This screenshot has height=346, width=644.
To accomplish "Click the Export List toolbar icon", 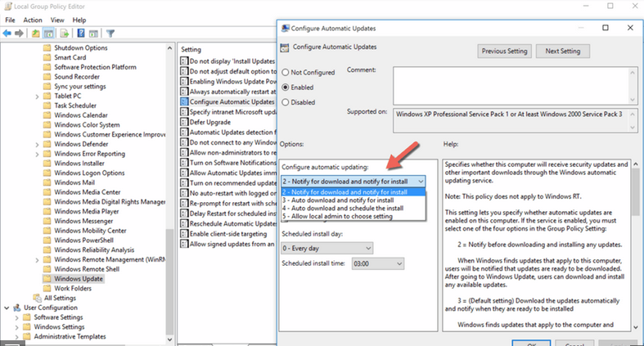I will tap(65, 34).
